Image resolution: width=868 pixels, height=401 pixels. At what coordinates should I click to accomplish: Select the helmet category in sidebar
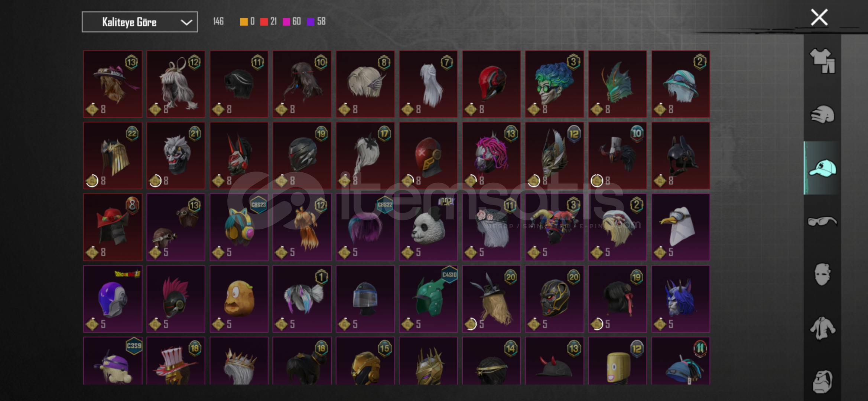tap(822, 114)
